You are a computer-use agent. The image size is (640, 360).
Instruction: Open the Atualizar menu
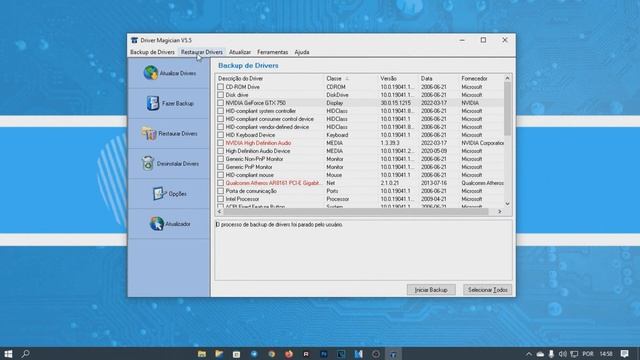tap(240, 52)
